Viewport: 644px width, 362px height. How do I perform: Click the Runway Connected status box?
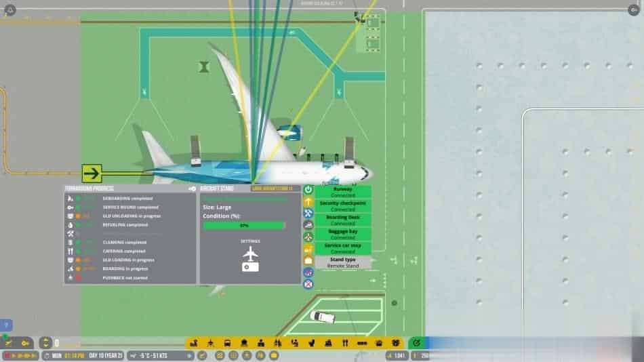click(x=343, y=192)
